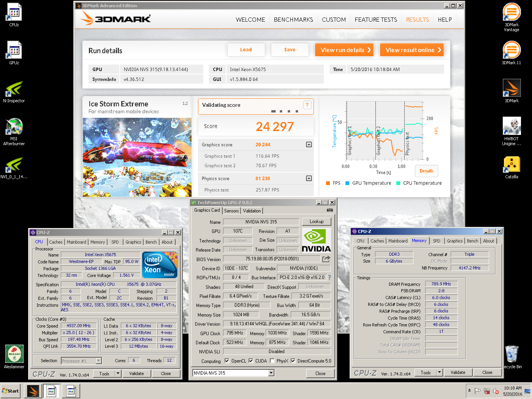Open the CPUz desktop shortcut
The image size is (532, 399).
pos(14,14)
